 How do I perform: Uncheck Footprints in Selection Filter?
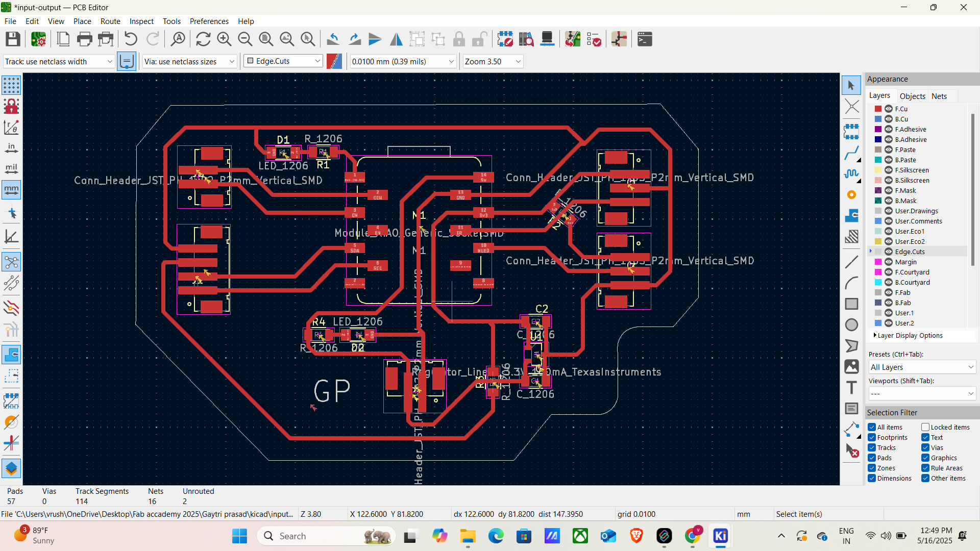pyautogui.click(x=872, y=438)
